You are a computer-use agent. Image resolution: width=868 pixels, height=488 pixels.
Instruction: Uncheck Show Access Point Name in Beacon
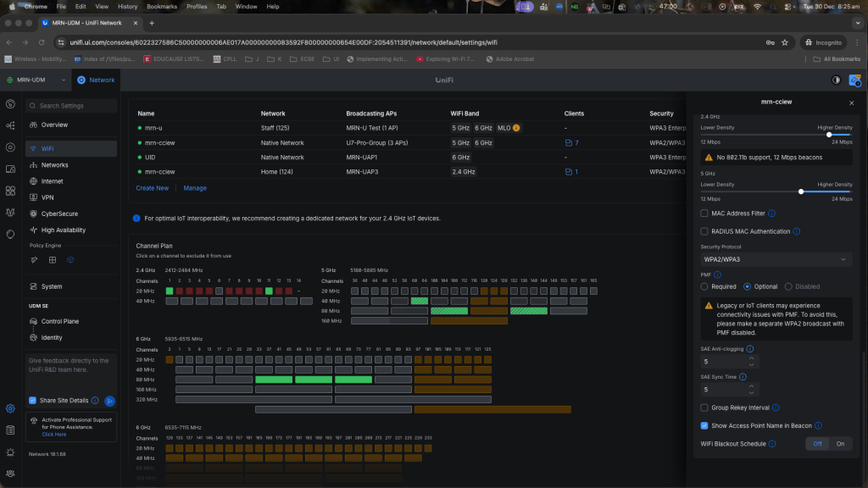(704, 425)
